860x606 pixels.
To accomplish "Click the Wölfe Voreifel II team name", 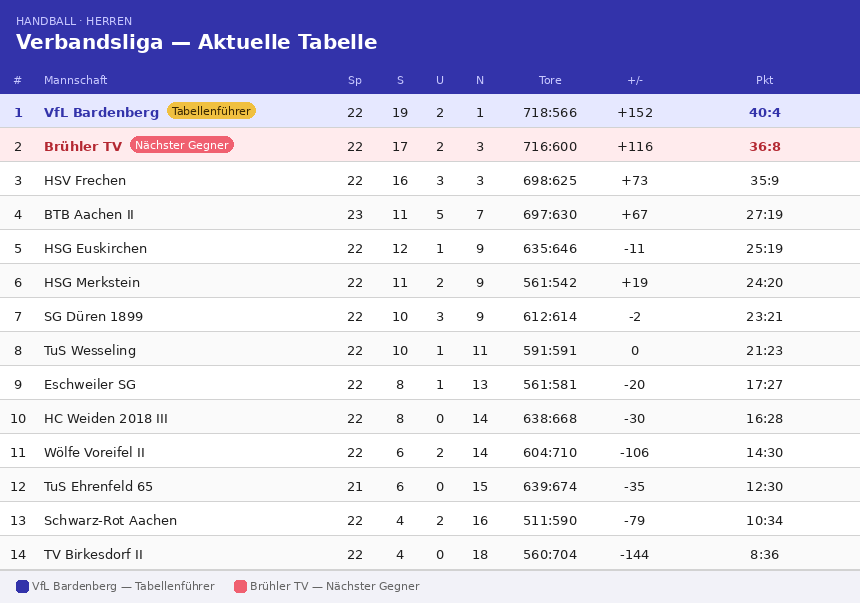I will (94, 453).
